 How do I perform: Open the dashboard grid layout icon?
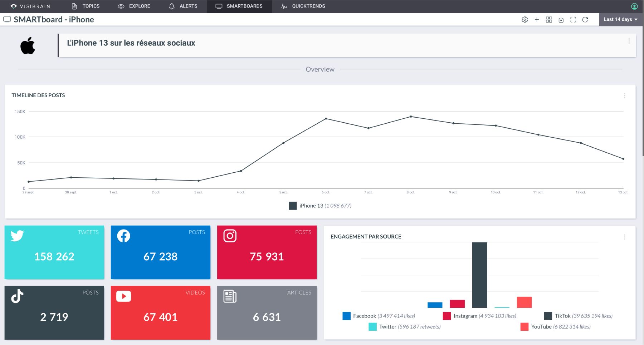click(549, 20)
